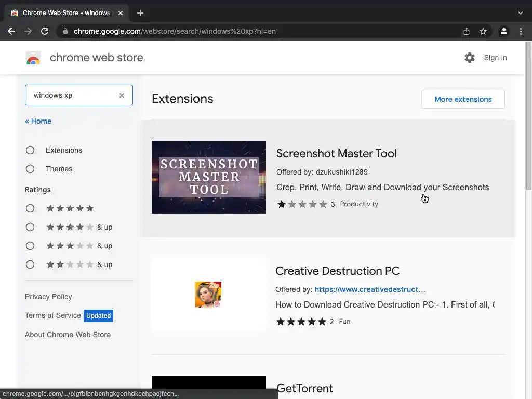532x399 pixels.
Task: Open About Chrome Web Store
Action: click(x=68, y=335)
